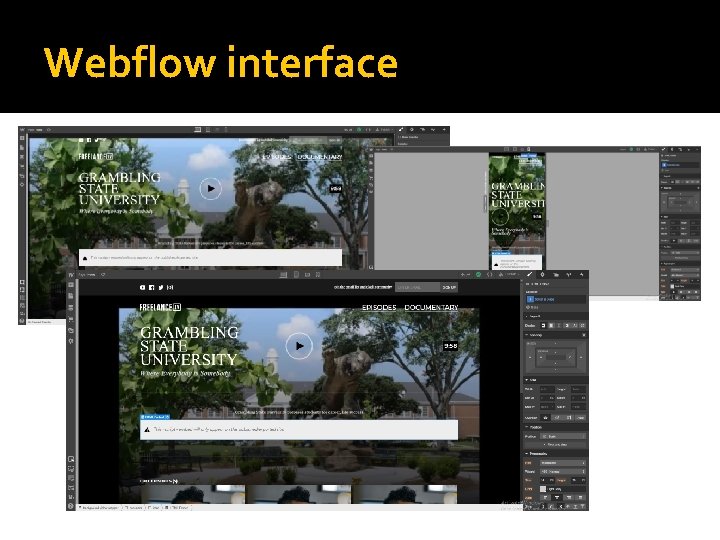Open the Font family dropdown in front window panel
Viewport: 720px width, 540px height.
(563, 463)
